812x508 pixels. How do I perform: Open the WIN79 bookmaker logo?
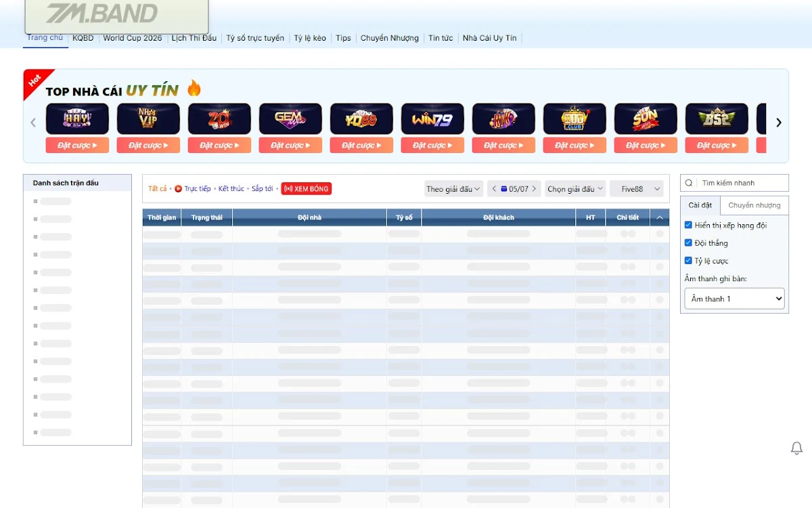click(432, 119)
